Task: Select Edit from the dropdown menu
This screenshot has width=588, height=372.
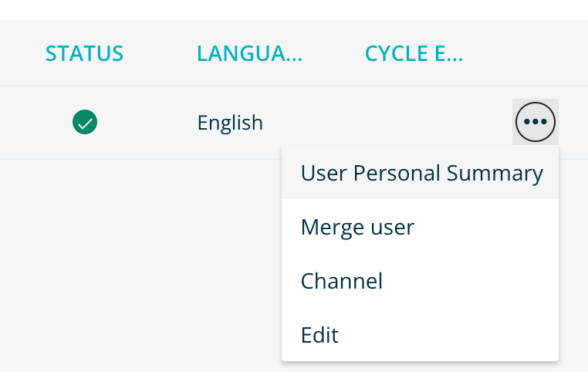Action: click(319, 335)
